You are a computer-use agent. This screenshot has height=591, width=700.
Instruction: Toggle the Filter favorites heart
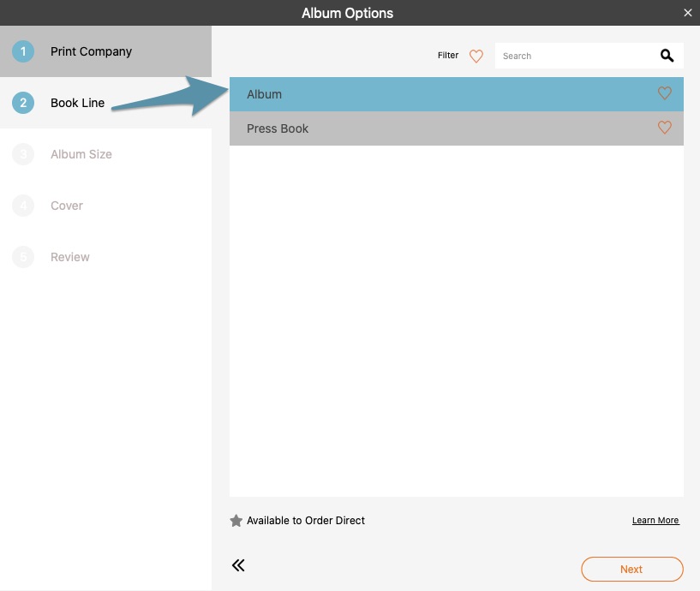coord(476,56)
